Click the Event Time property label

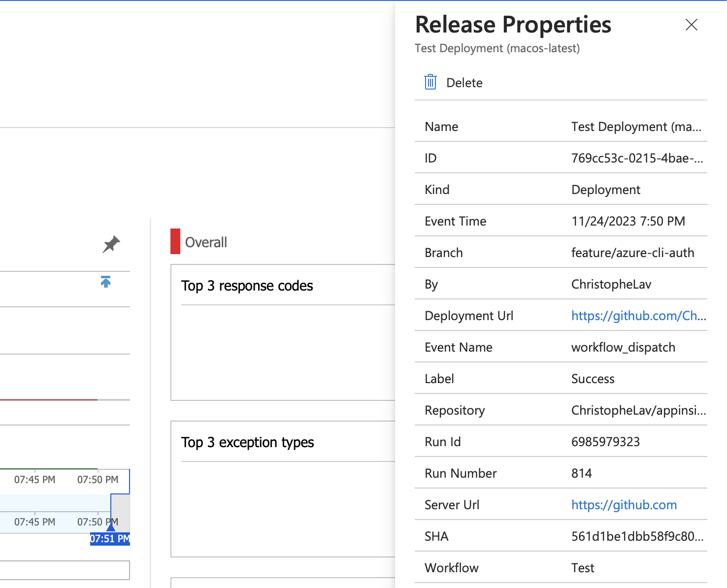[455, 221]
